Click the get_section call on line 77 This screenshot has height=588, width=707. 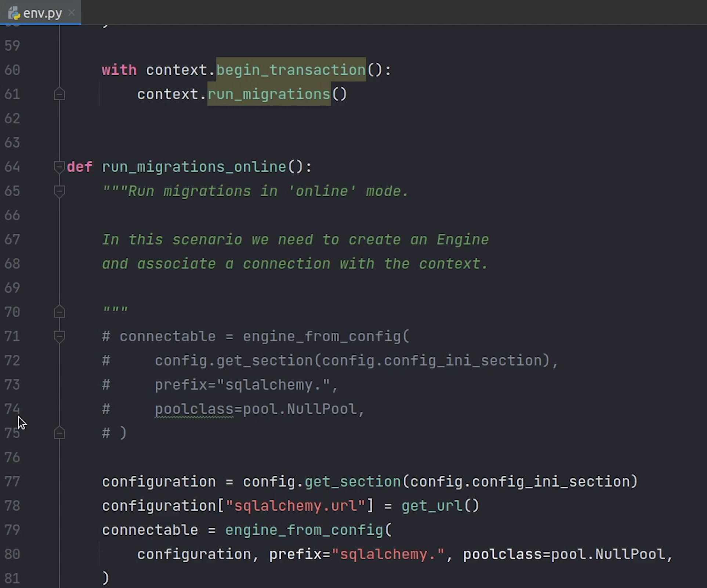click(353, 482)
